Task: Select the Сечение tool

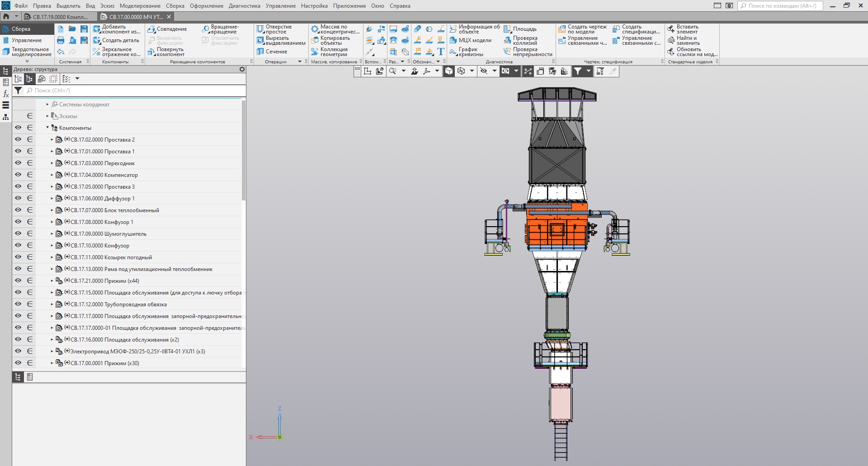Action: click(272, 52)
